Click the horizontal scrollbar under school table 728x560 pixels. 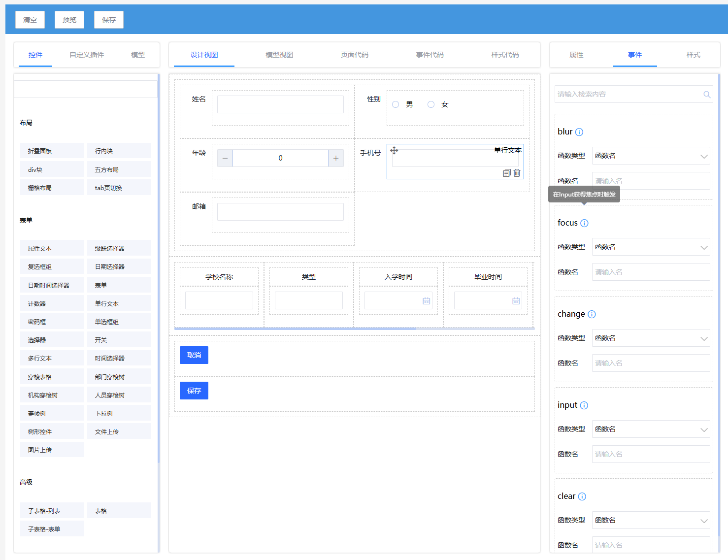296,328
